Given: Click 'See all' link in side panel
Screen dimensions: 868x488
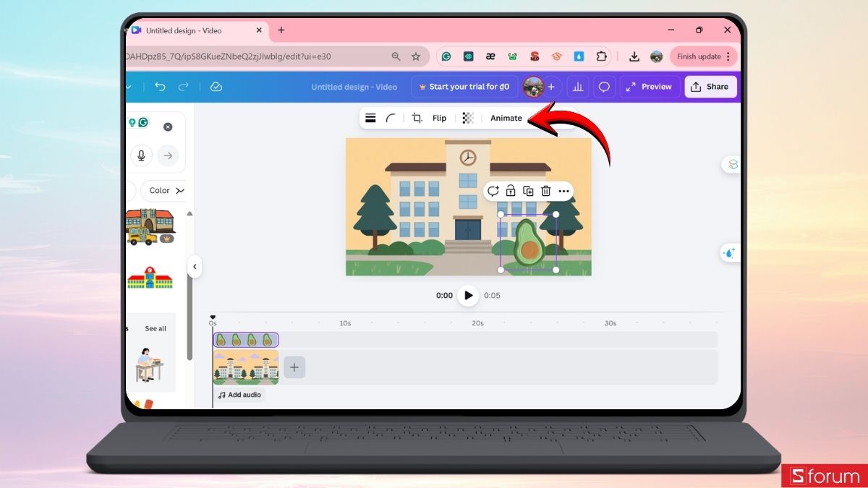Looking at the screenshot, I should coord(156,328).
